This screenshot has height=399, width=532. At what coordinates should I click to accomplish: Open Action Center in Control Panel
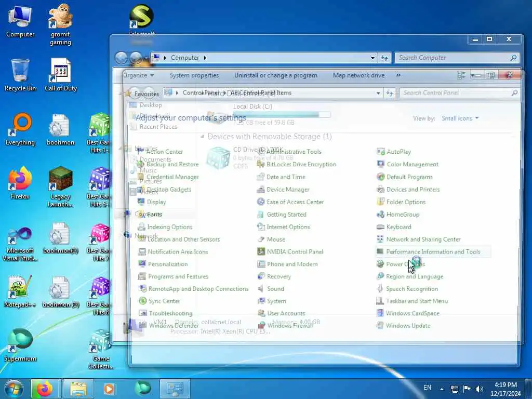pyautogui.click(x=160, y=152)
